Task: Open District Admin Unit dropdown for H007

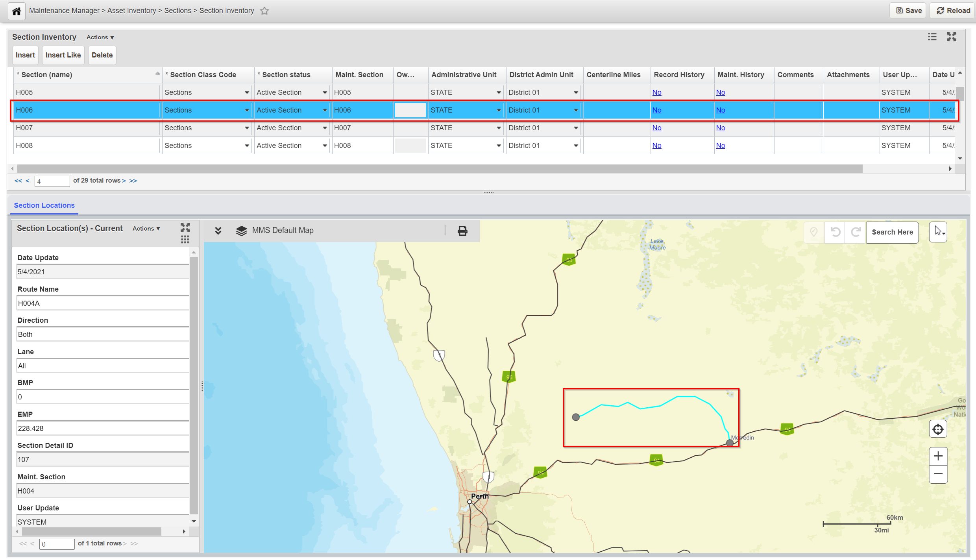Action: tap(576, 128)
